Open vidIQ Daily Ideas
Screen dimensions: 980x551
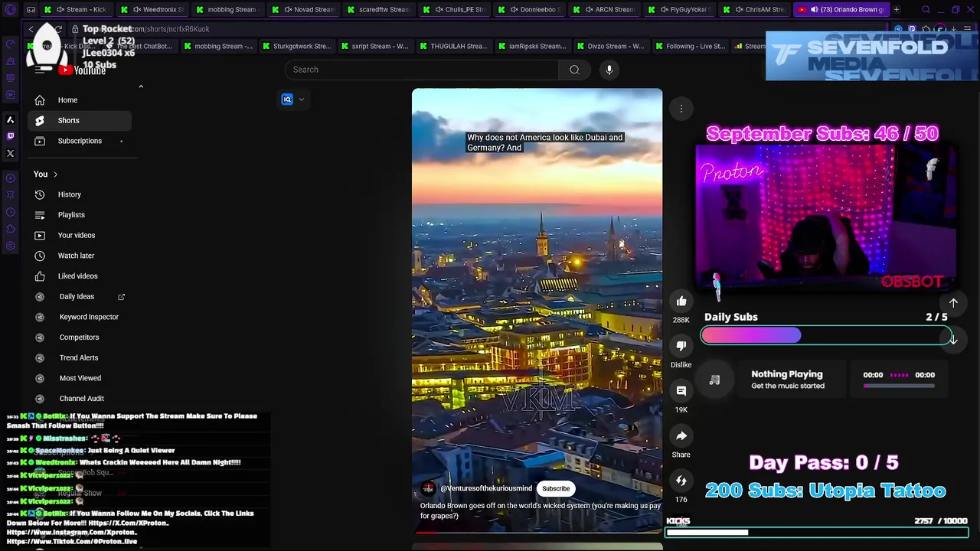pos(80,296)
